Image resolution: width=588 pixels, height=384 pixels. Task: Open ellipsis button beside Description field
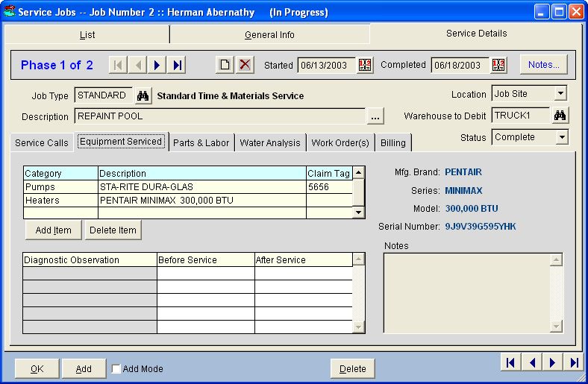tap(375, 116)
